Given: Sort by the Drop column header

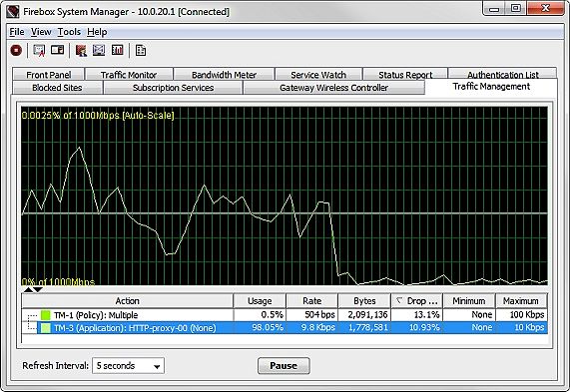Looking at the screenshot, I should (x=417, y=301).
